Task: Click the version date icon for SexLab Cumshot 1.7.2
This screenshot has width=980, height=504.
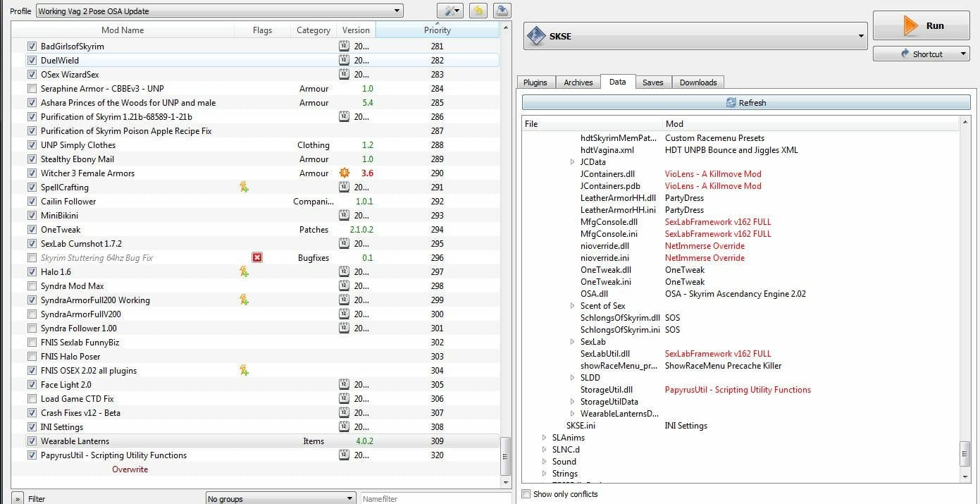Action: click(344, 243)
